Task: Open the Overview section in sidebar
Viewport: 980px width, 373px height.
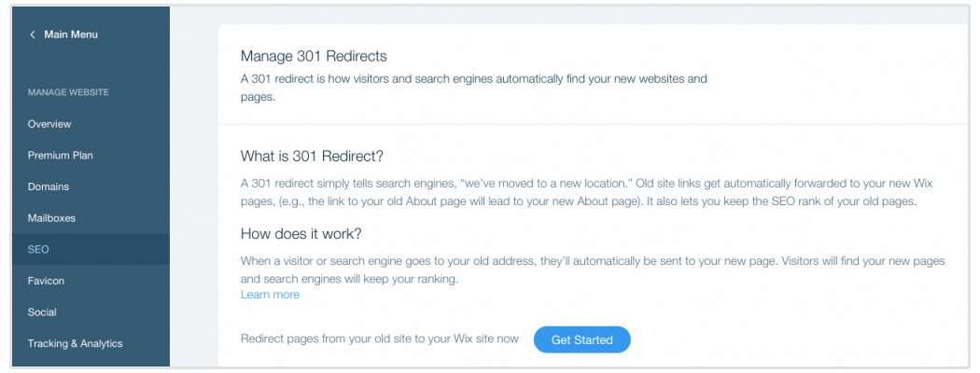Action: [x=49, y=124]
